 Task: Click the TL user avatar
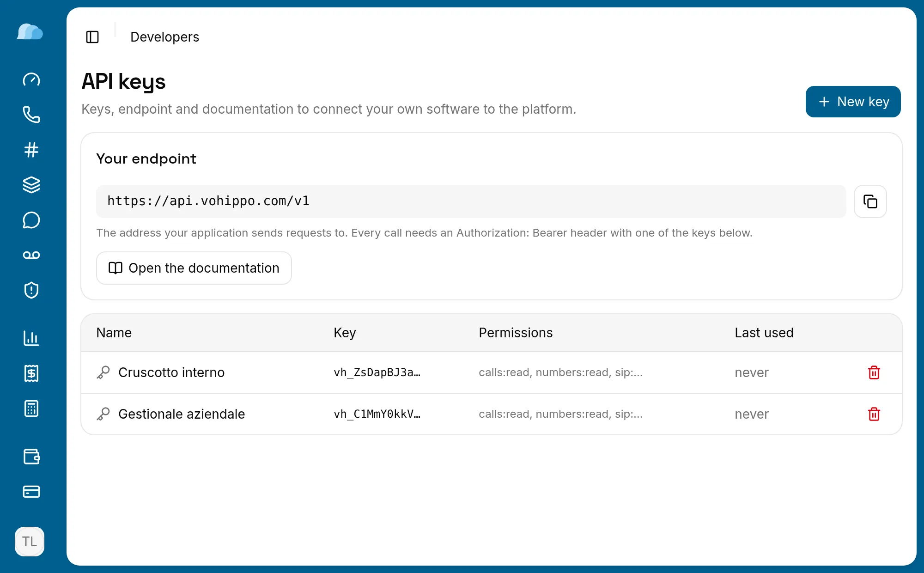(x=30, y=542)
